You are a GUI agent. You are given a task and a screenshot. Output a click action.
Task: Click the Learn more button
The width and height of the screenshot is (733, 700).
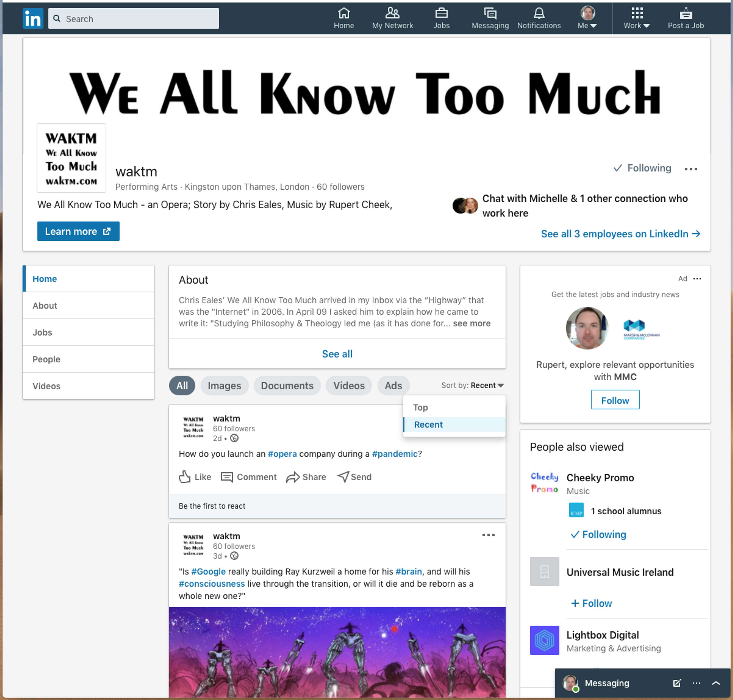point(78,231)
